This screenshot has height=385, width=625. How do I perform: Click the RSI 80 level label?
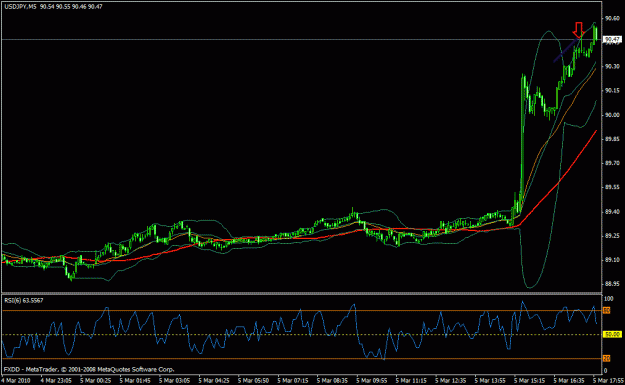click(x=606, y=310)
